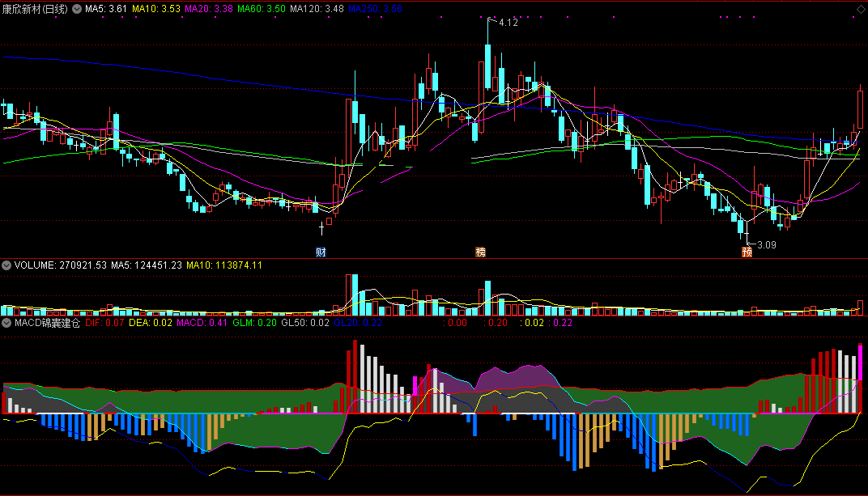Click the VOLUME: 270921.53 label

coord(61,265)
